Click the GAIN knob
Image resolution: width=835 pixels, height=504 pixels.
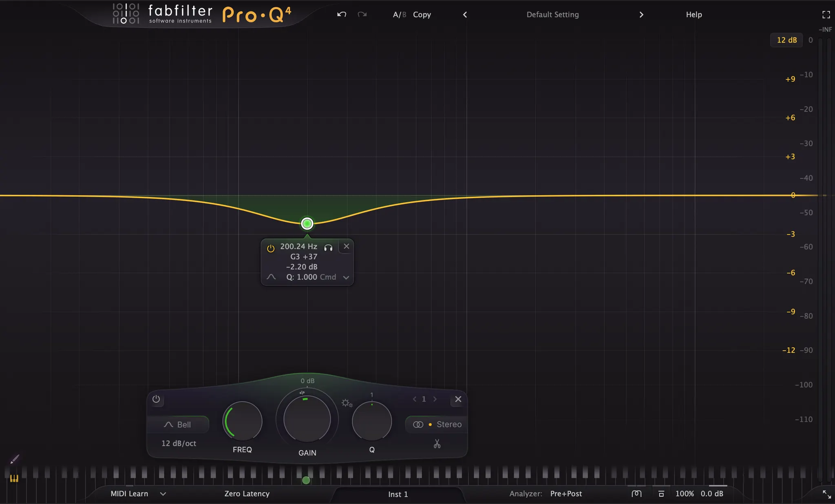[307, 419]
